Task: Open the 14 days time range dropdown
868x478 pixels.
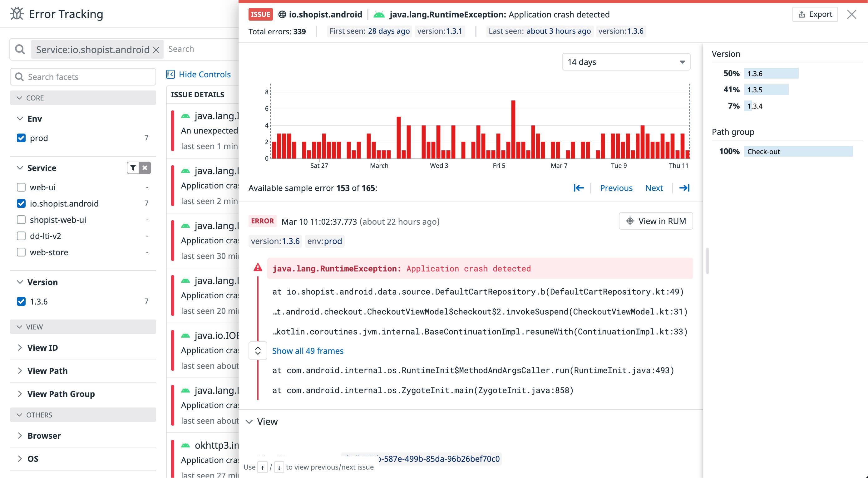Action: click(x=626, y=61)
